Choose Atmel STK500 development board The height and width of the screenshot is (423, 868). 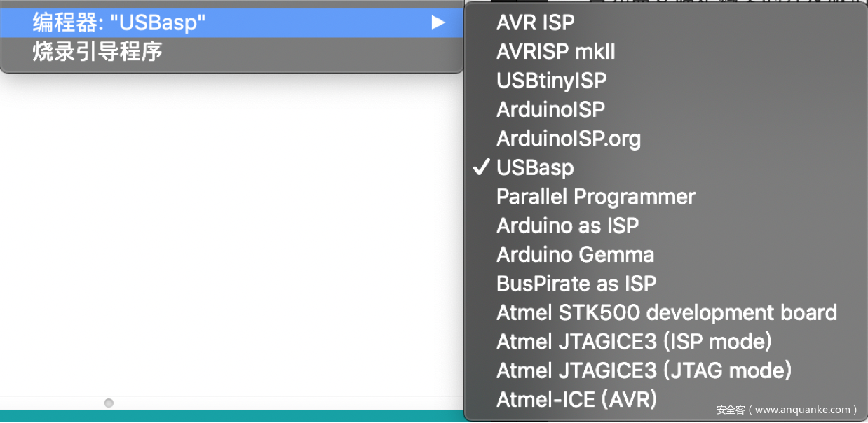tap(666, 312)
